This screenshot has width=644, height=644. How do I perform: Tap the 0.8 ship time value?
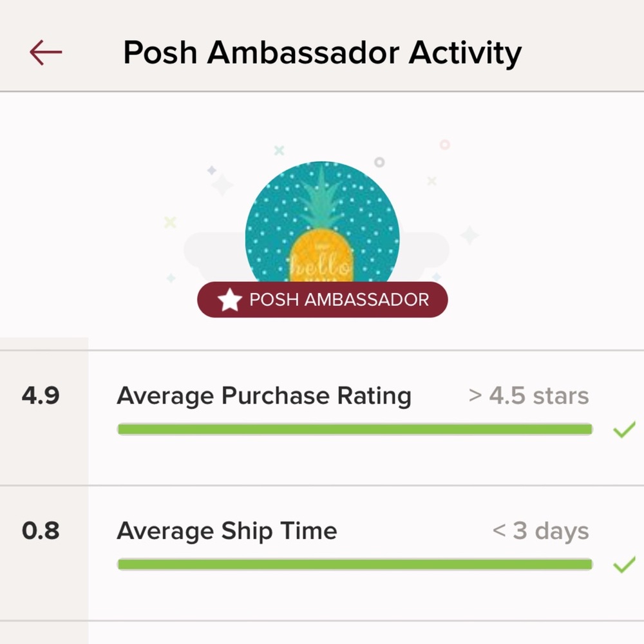click(x=40, y=531)
